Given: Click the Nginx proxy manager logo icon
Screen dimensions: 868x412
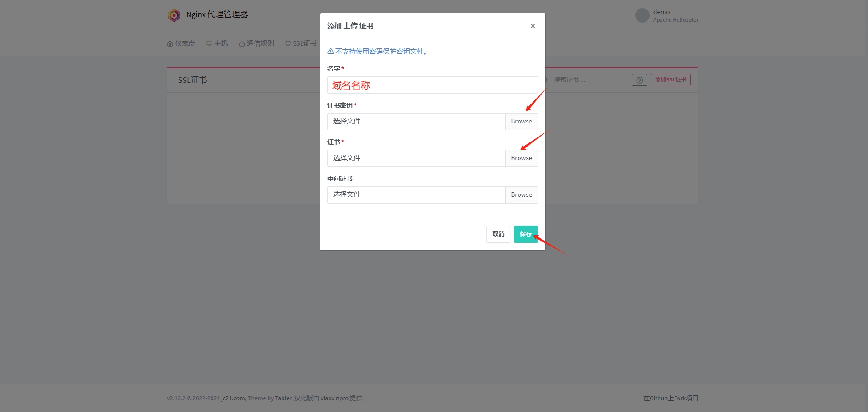Looking at the screenshot, I should 174,15.
